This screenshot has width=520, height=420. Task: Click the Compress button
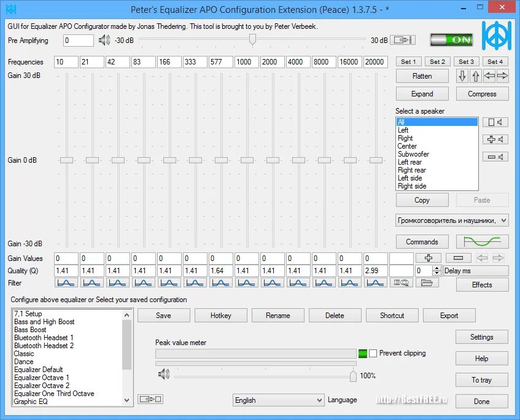(x=482, y=94)
